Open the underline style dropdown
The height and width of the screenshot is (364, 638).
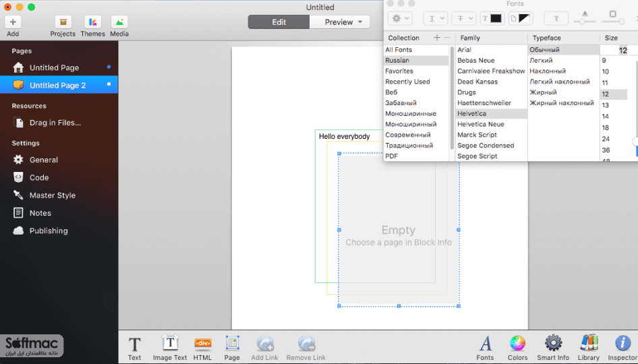(436, 18)
